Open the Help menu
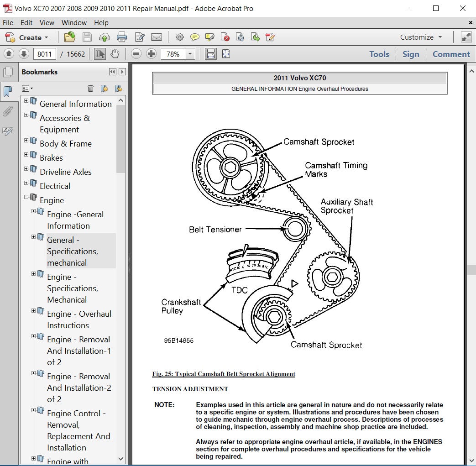 tap(101, 23)
